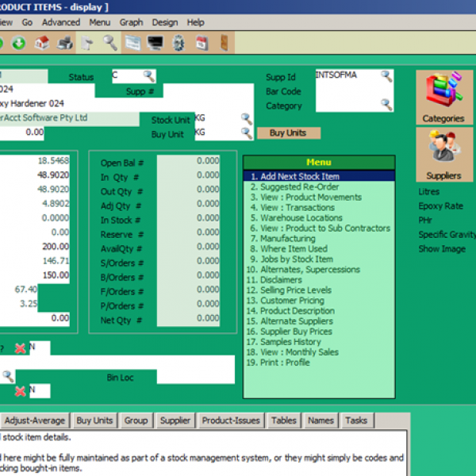The width and height of the screenshot is (476, 476).
Task: Click the Tables button
Action: (283, 420)
